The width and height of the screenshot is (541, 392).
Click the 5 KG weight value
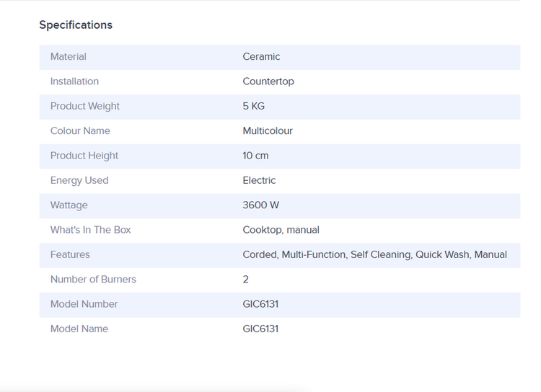(254, 106)
